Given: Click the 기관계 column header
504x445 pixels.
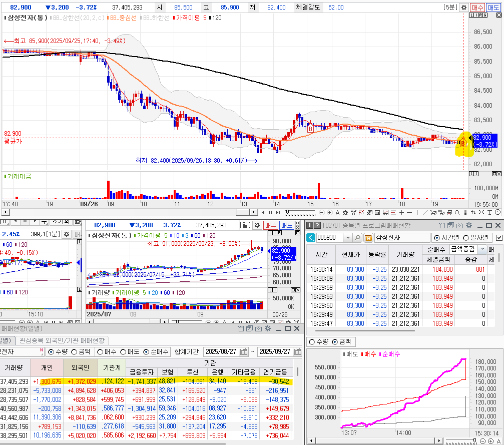Looking at the screenshot, I should tap(112, 367).
